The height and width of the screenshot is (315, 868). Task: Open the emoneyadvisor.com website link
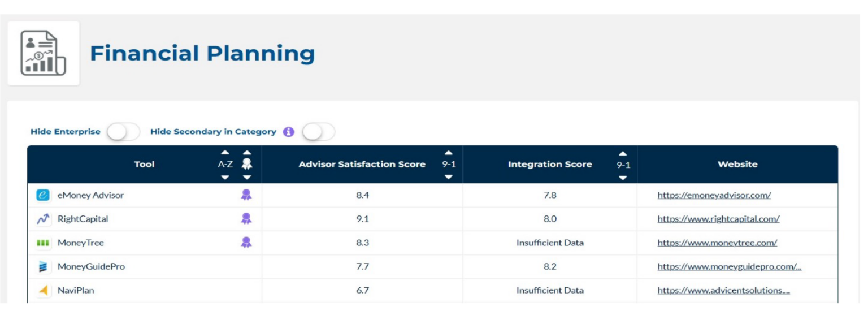[714, 195]
